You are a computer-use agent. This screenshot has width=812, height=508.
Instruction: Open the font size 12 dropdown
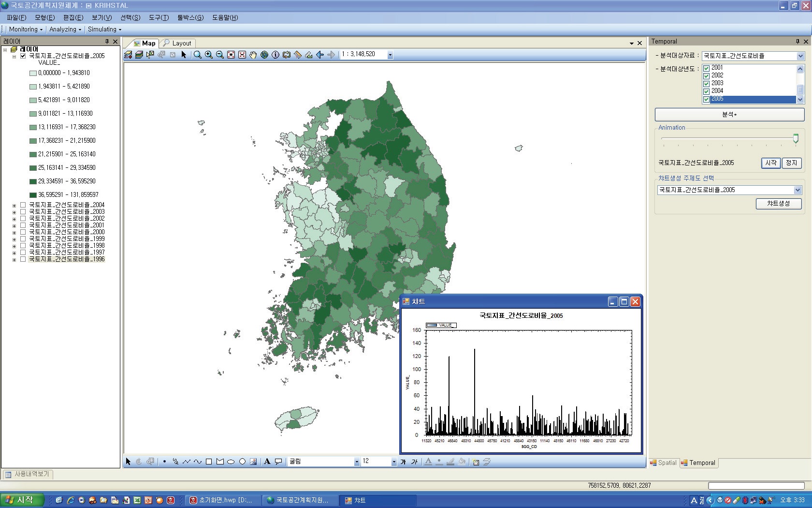tap(394, 462)
